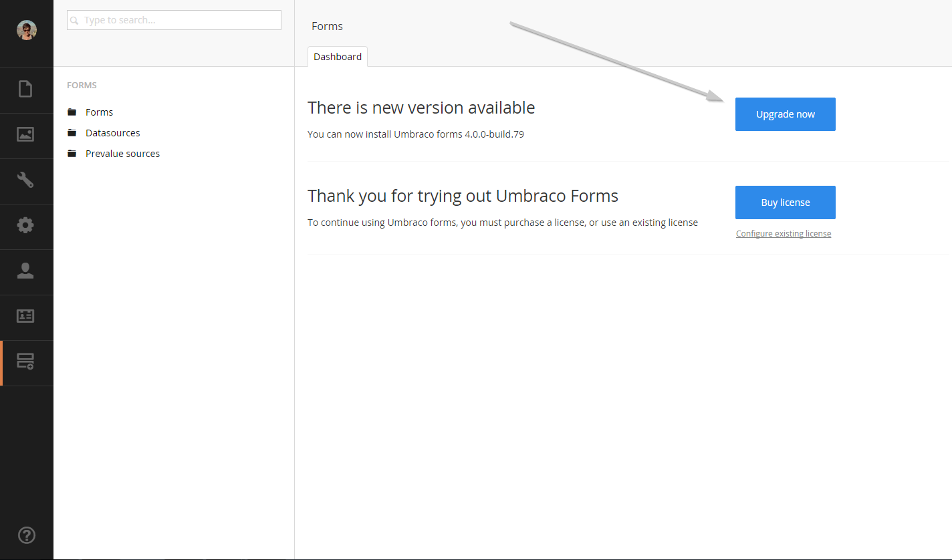This screenshot has width=952, height=560.
Task: Open the Users section person icon
Action: point(25,271)
